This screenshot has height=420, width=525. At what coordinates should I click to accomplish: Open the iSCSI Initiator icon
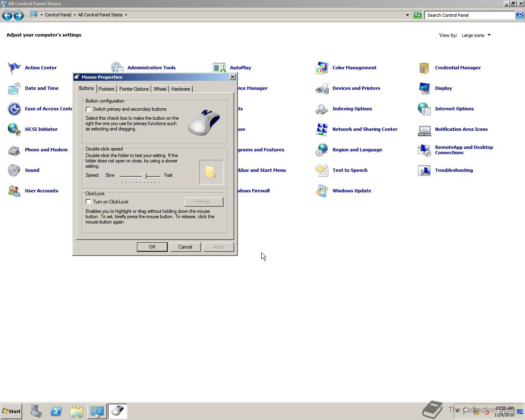(x=14, y=129)
